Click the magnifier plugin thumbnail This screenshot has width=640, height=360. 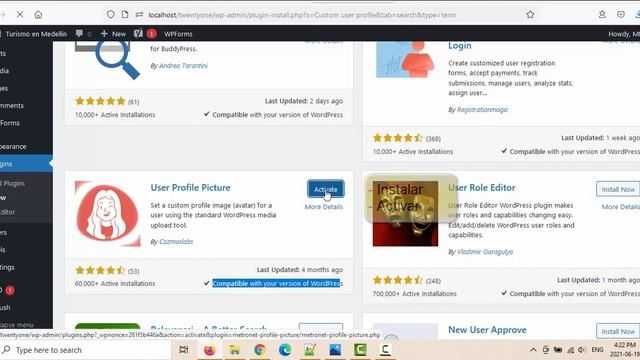click(108, 60)
